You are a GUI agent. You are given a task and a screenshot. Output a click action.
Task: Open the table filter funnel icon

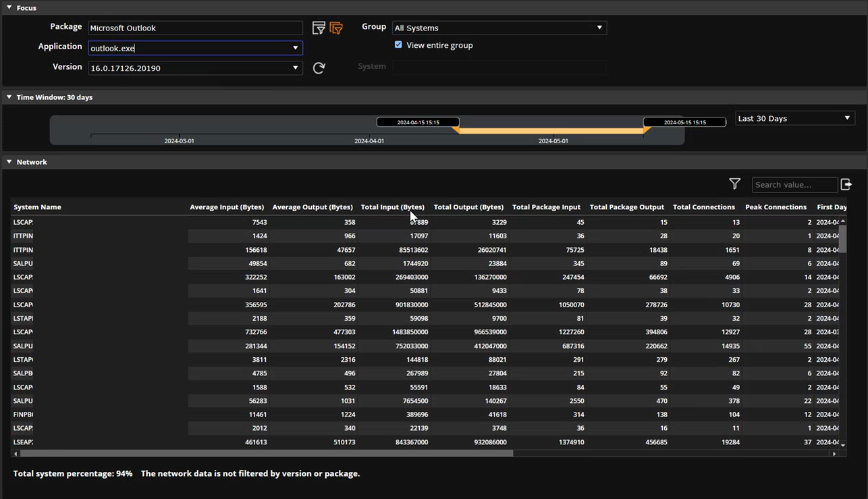click(735, 184)
